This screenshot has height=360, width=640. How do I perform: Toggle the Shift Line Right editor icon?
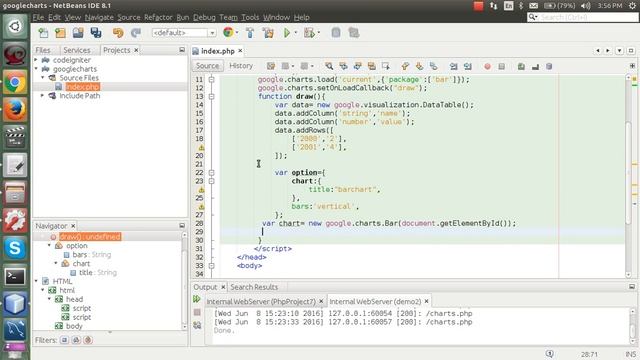click(x=468, y=66)
